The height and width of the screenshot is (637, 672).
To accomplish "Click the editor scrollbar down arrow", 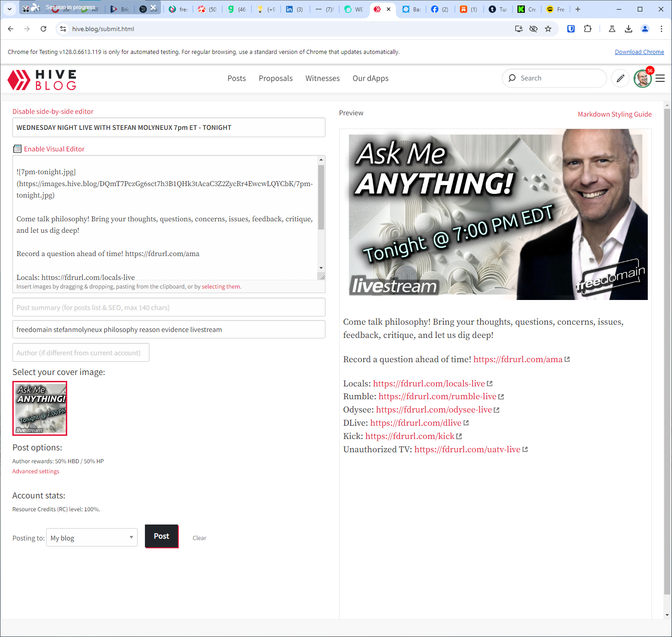I will point(321,268).
